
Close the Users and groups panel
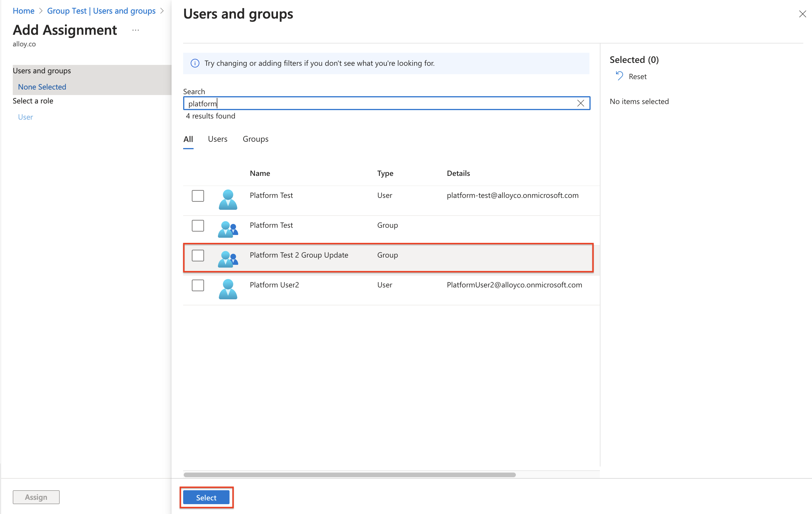click(x=802, y=14)
